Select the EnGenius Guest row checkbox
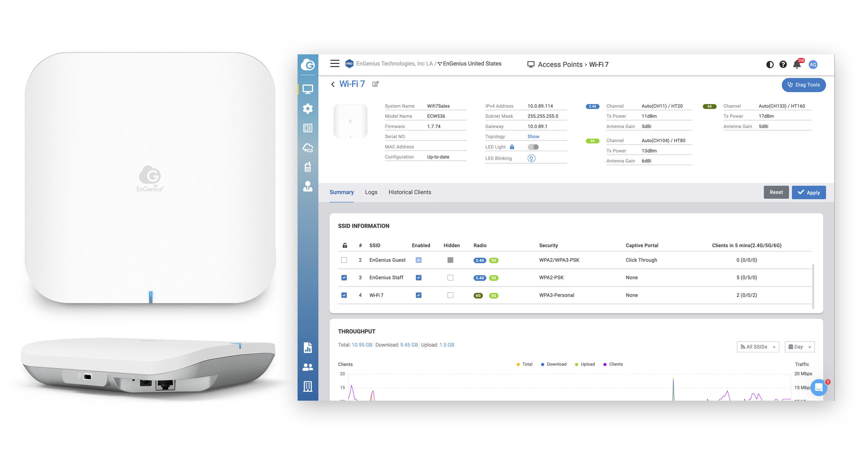The width and height of the screenshot is (868, 455). click(344, 260)
